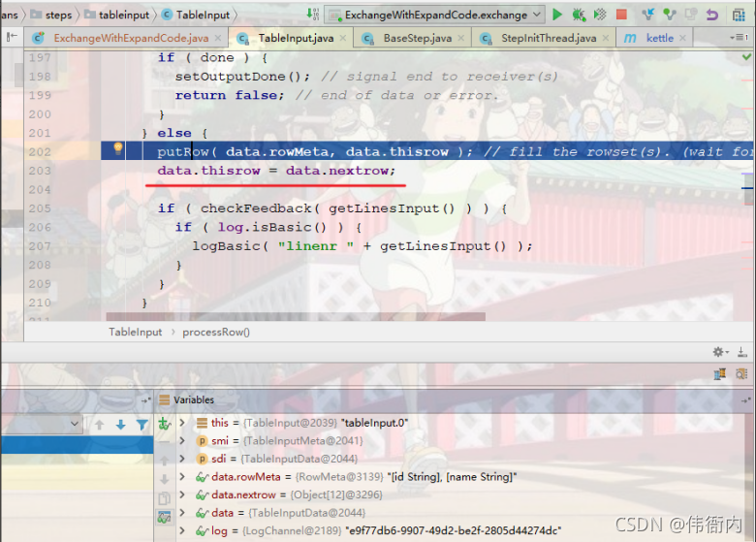The width and height of the screenshot is (756, 542).
Task: Move to previous frame with up arrow
Action: point(99,425)
